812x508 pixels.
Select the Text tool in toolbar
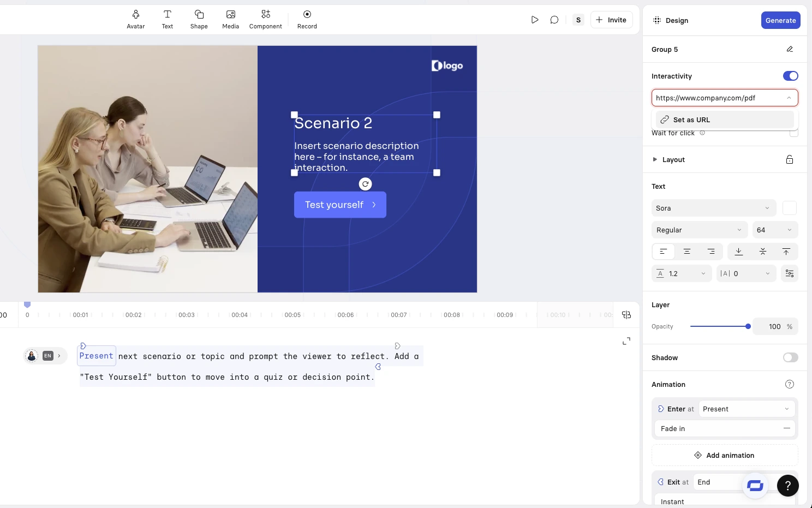tap(168, 20)
